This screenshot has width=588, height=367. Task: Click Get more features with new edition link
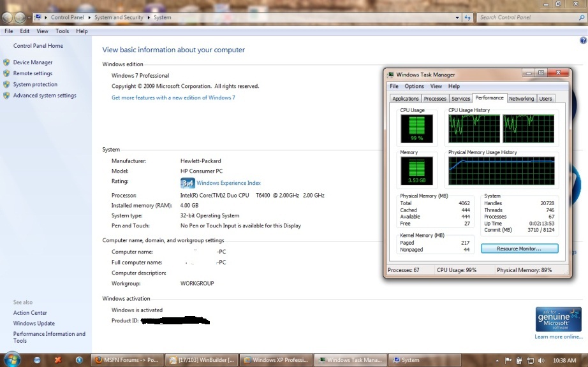(173, 97)
